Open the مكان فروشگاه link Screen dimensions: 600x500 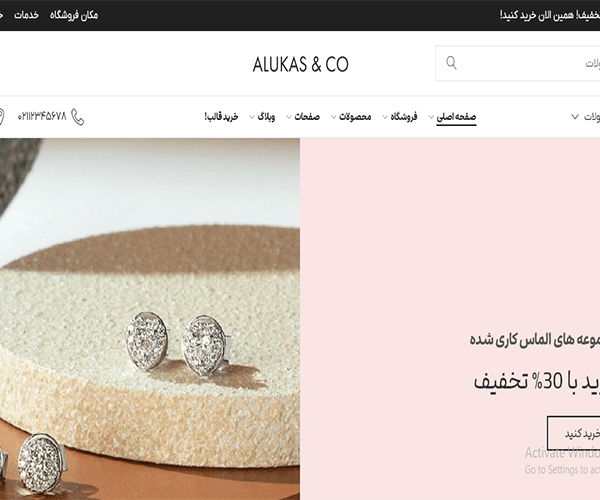[74, 15]
